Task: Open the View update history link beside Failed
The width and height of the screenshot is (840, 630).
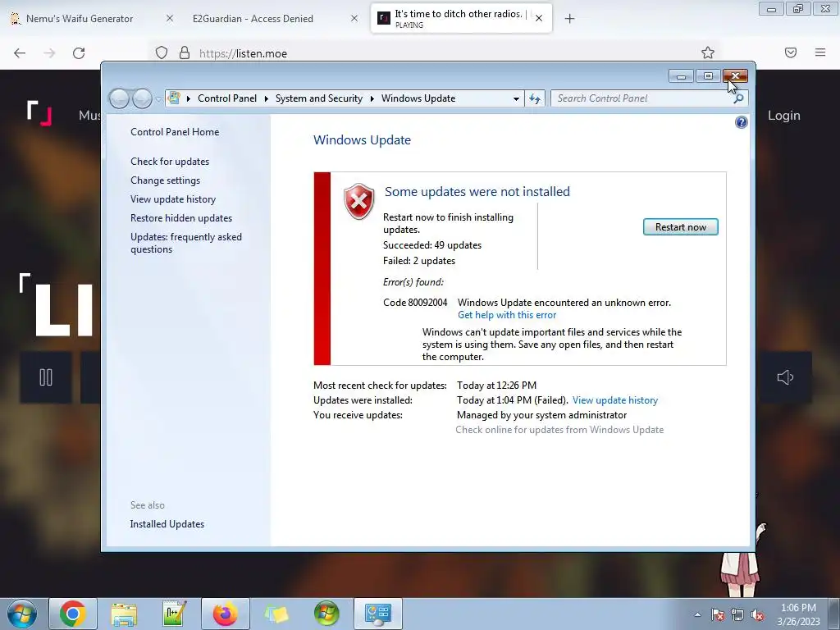Action: click(615, 400)
